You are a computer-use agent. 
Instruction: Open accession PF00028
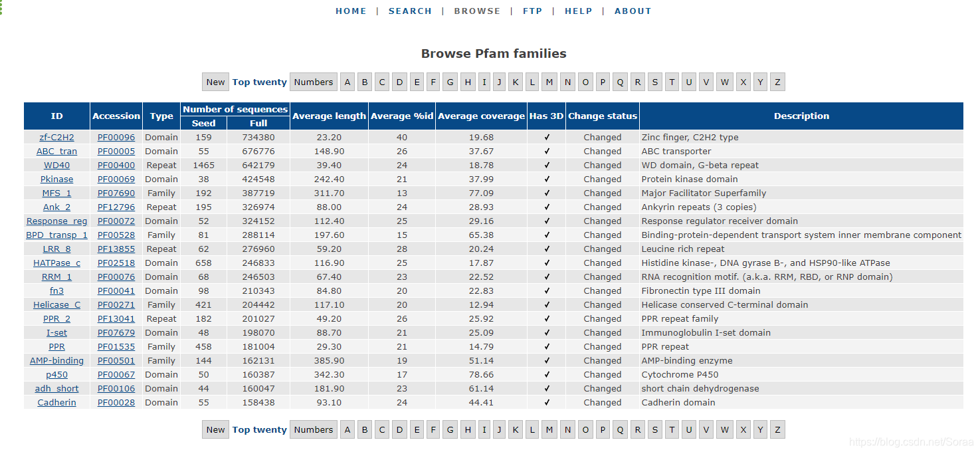pos(116,402)
